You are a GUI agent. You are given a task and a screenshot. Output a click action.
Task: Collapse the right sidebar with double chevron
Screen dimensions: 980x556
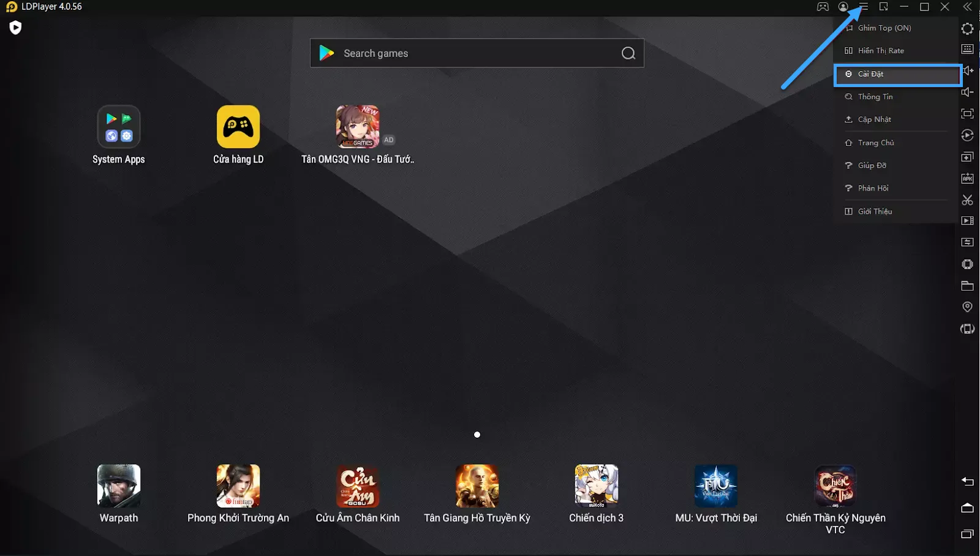point(967,7)
